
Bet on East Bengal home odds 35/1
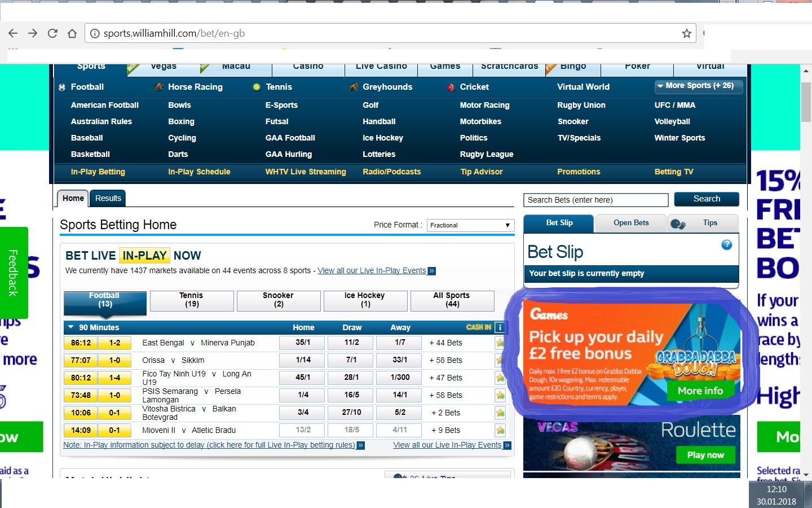tap(303, 343)
